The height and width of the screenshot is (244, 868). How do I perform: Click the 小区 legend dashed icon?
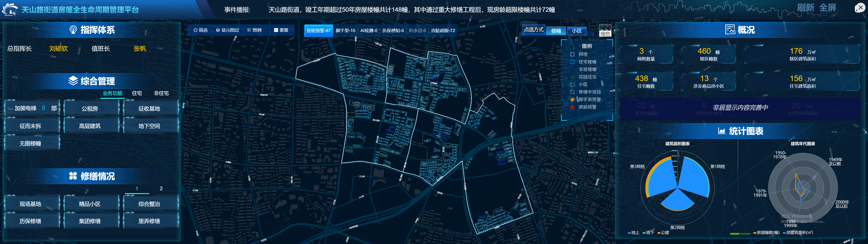[x=572, y=84]
